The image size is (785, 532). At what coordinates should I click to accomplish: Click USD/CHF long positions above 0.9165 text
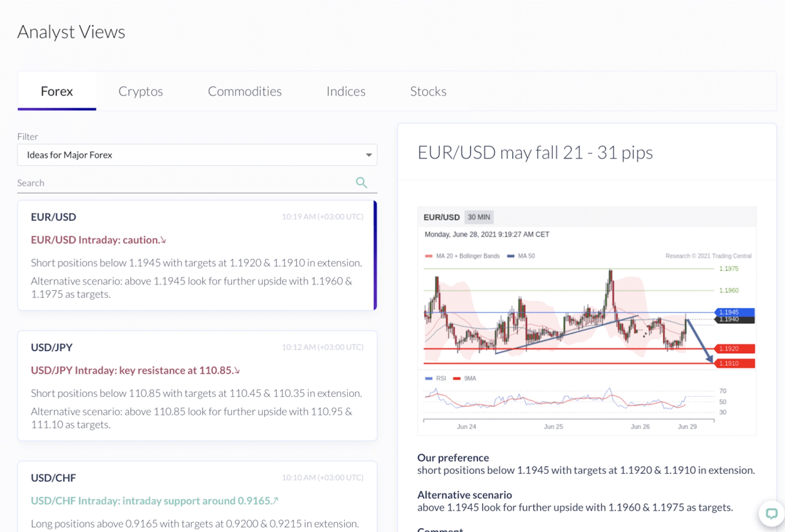click(x=195, y=524)
